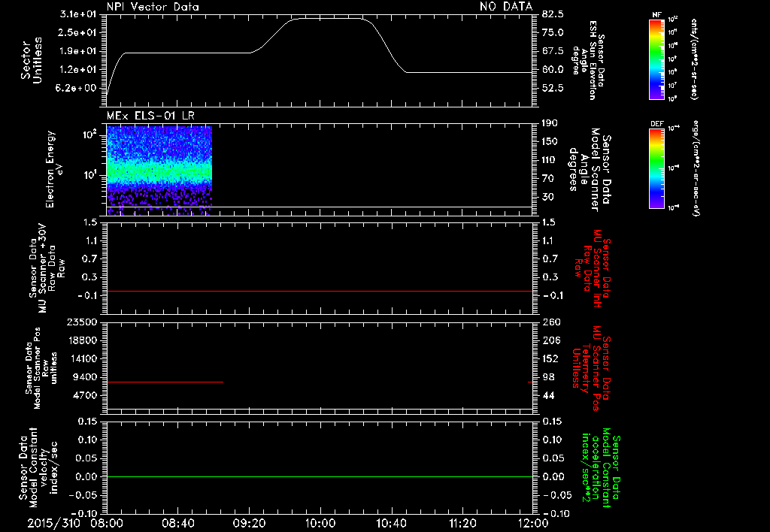Click the "cnts/(cm**2-sr-sec)" units label
The width and height of the screenshot is (770, 532).
694,59
